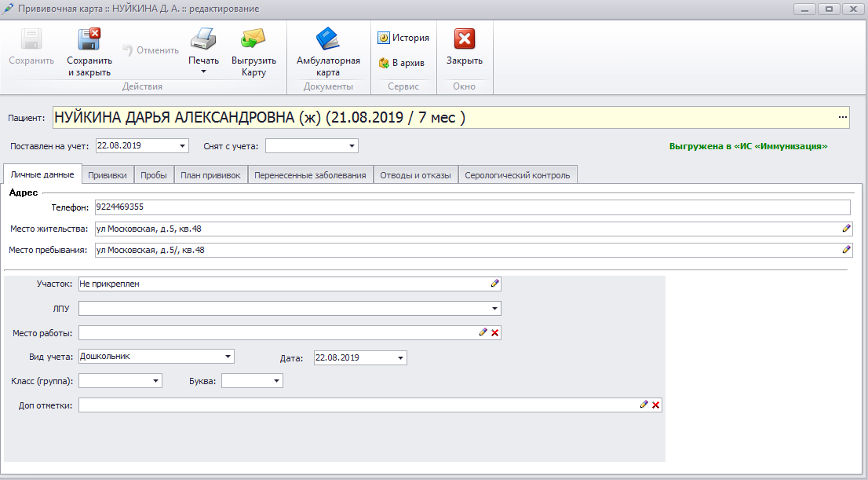The image size is (868, 480).
Task: Open the Амбулаторная карта document
Action: [x=328, y=40]
